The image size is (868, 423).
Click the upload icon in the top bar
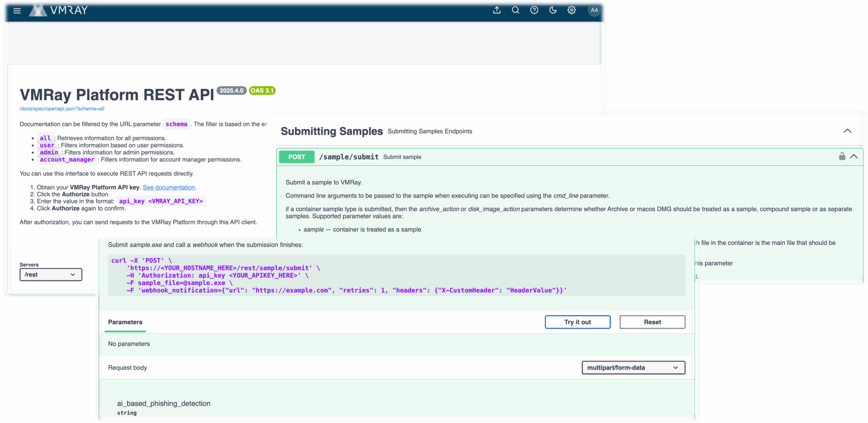[x=497, y=10]
